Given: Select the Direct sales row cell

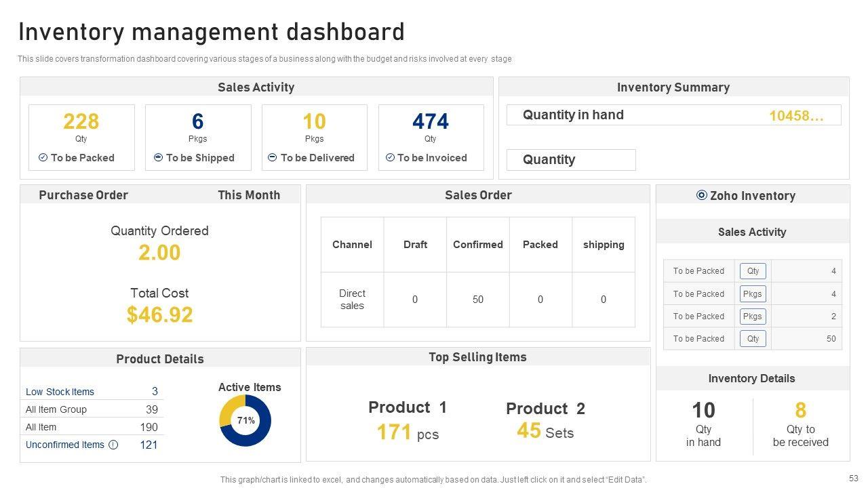Looking at the screenshot, I should coord(352,300).
